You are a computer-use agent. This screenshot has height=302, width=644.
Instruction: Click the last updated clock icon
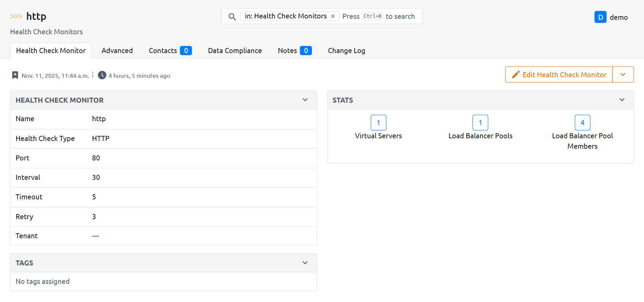tap(102, 75)
